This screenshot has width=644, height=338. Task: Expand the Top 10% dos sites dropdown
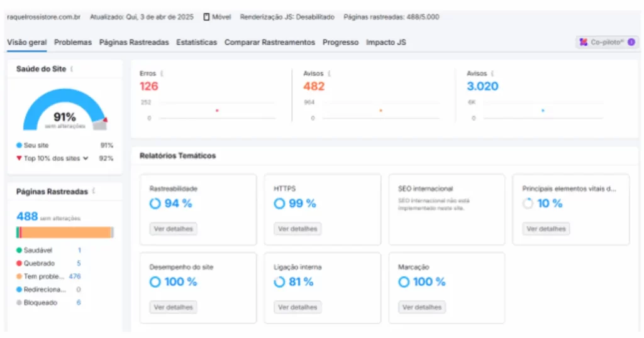coord(86,158)
